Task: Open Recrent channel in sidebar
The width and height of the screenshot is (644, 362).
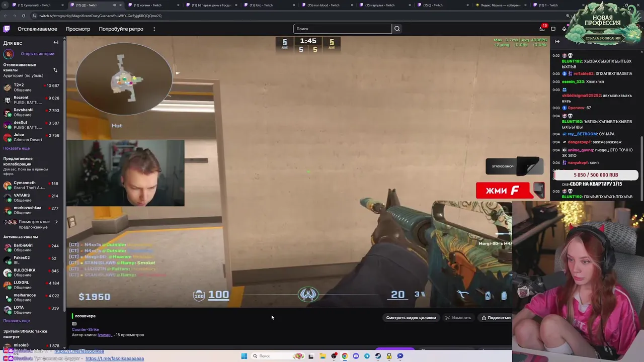Action: pos(32,100)
